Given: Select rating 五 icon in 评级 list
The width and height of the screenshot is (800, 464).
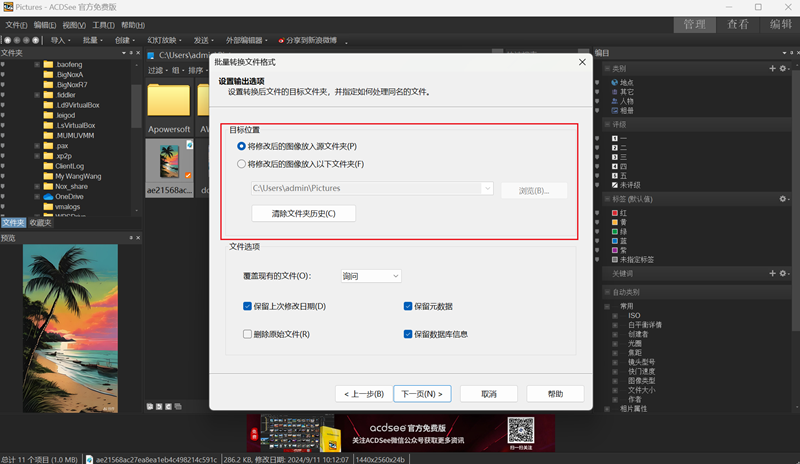Looking at the screenshot, I should (x=615, y=176).
